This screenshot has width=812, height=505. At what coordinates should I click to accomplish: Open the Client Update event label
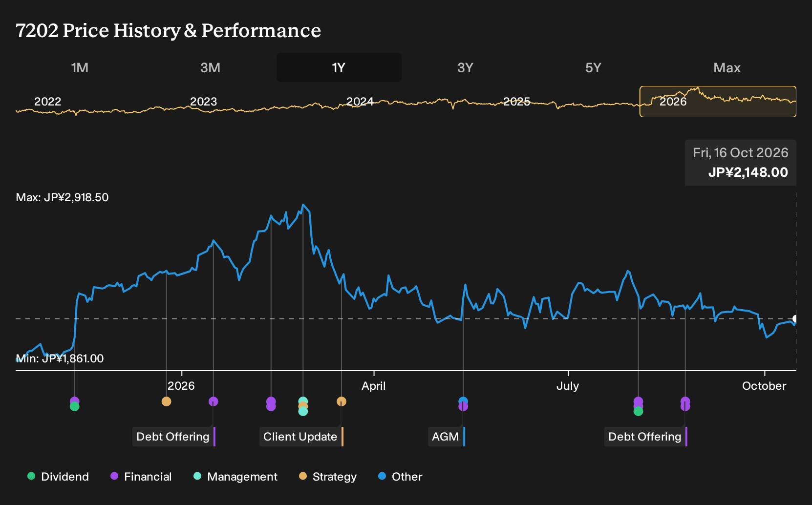pyautogui.click(x=301, y=437)
